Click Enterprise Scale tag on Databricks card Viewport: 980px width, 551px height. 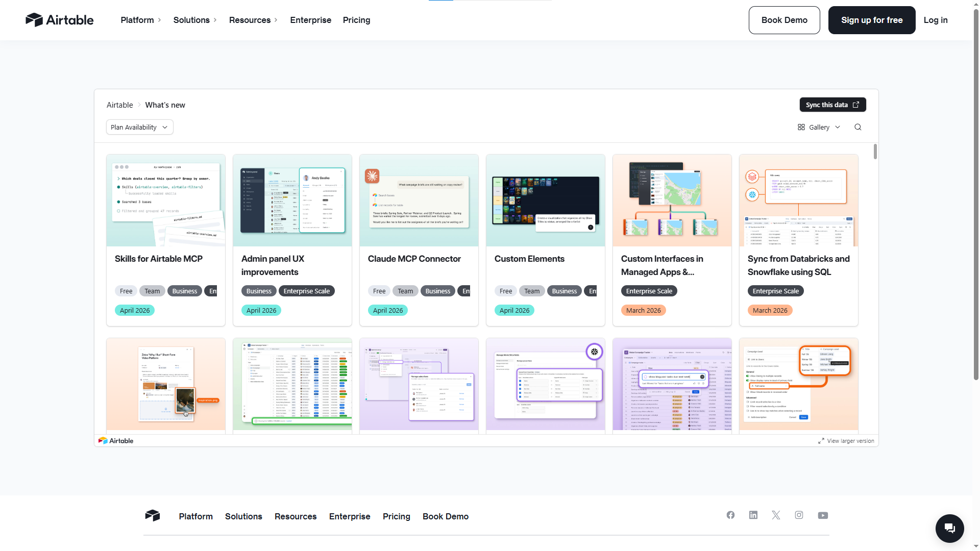(x=775, y=291)
